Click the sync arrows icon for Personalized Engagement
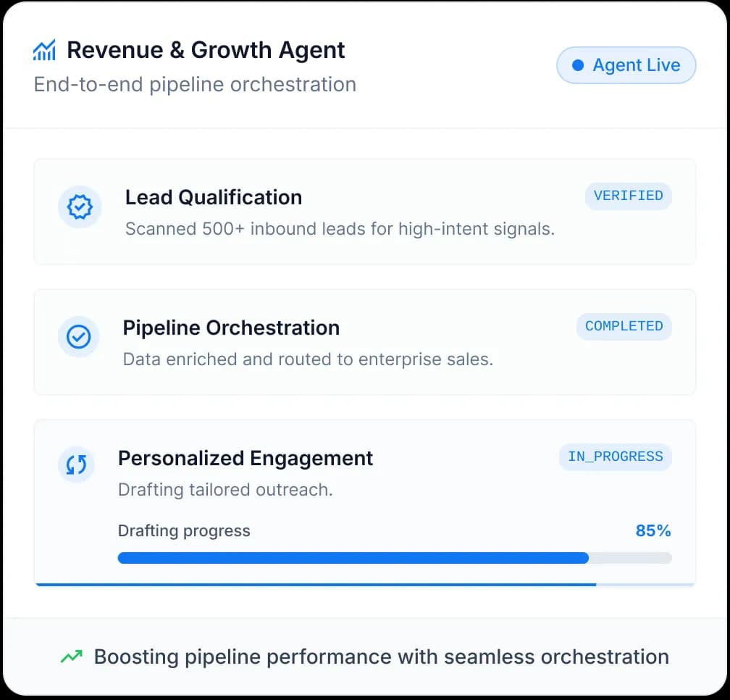Screen dimensions: 730x700 point(76,464)
